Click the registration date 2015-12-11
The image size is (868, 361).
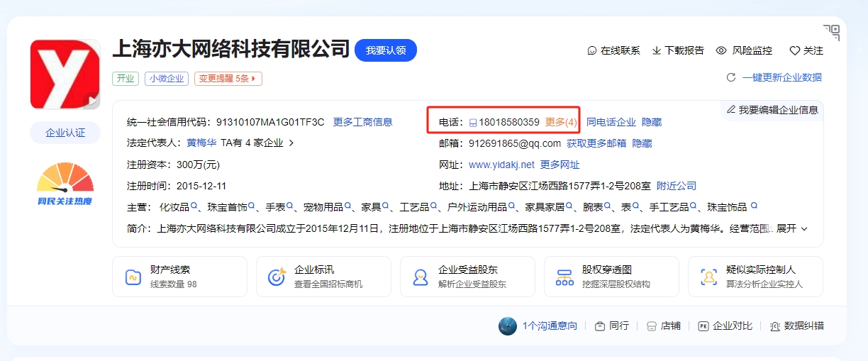[x=201, y=186]
